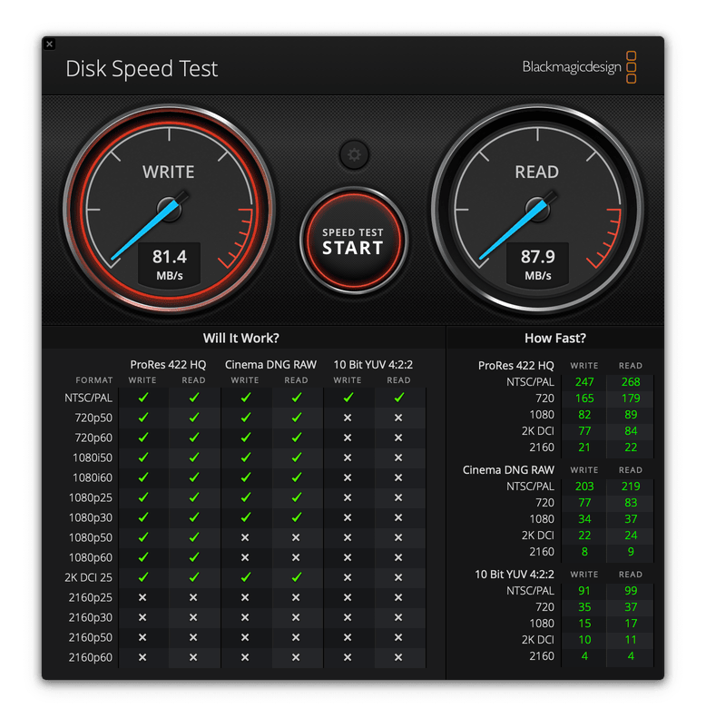
Task: Click the Speed Test Start button
Action: [x=353, y=241]
